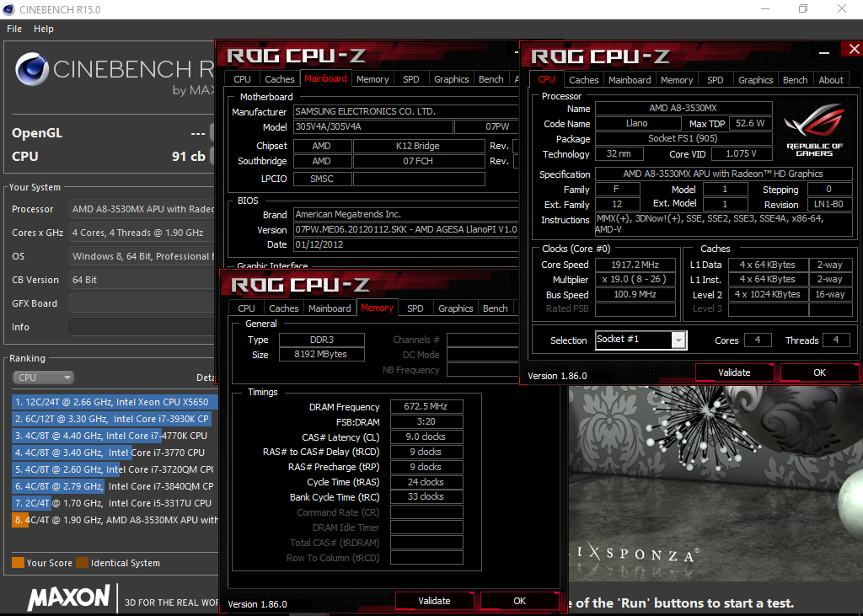Viewport: 863px width, 616px height.
Task: Open Bench tab in Mainboard CPU-Z window
Action: 491,79
